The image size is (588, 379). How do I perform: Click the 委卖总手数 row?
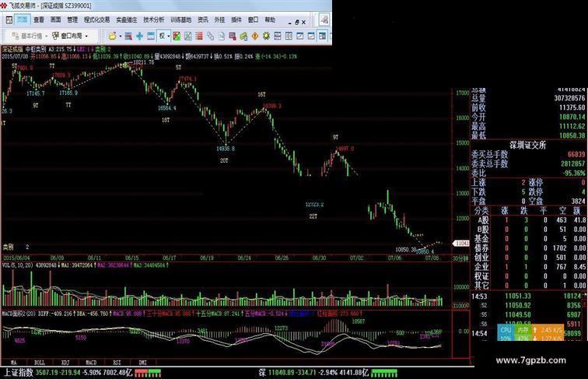click(528, 163)
